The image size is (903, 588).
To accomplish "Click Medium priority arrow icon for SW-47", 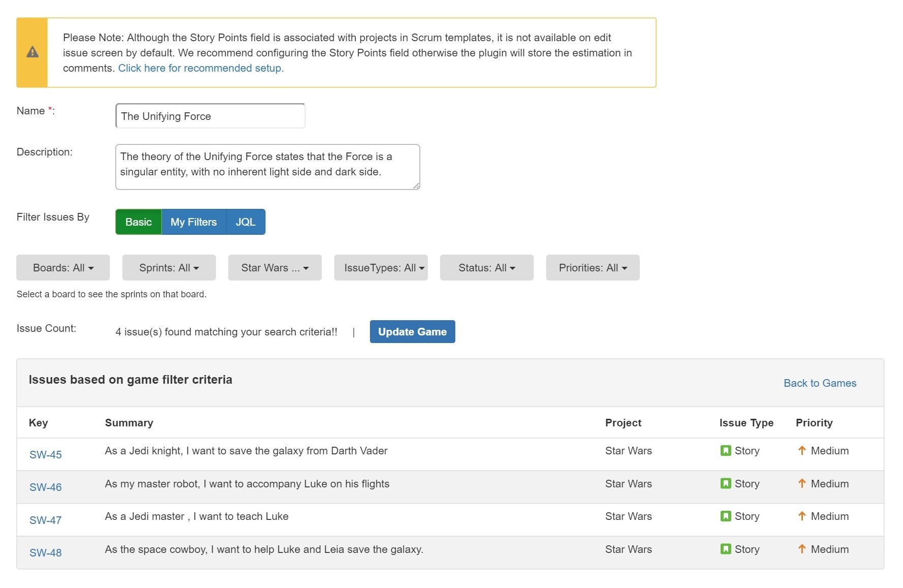I will 802,516.
